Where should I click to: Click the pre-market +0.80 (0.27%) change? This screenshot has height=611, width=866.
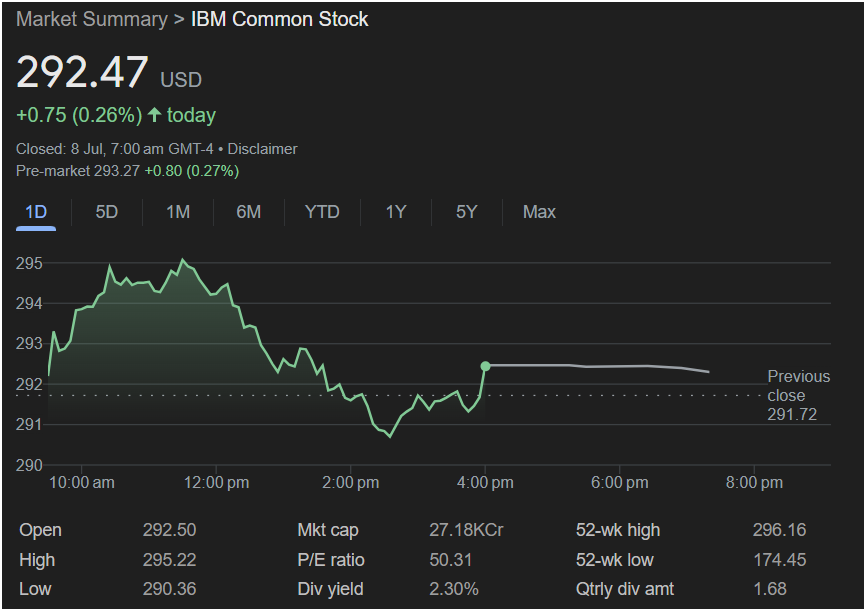(x=192, y=171)
